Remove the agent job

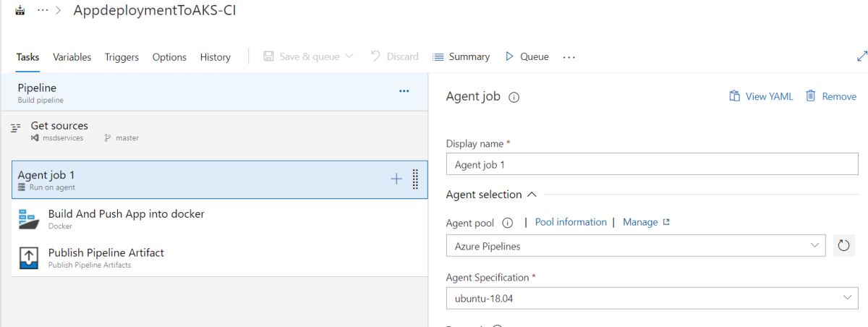[831, 96]
